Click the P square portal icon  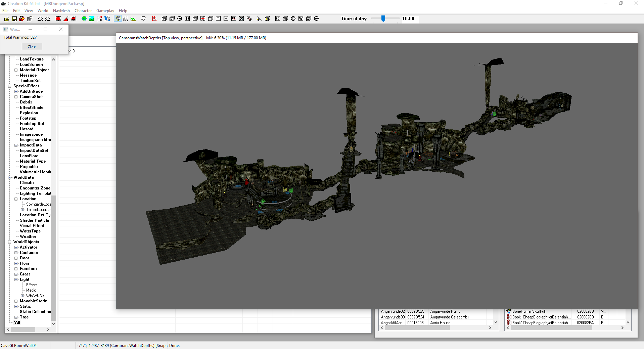[x=226, y=19]
